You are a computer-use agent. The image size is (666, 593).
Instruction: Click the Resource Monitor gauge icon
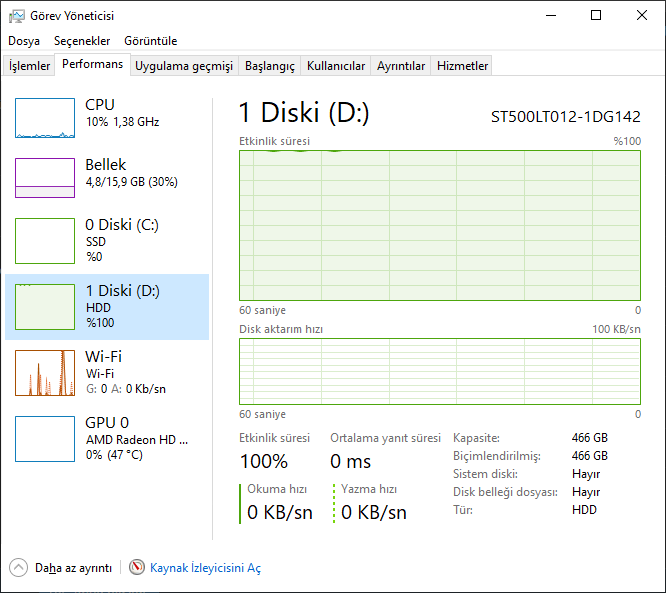[x=137, y=567]
